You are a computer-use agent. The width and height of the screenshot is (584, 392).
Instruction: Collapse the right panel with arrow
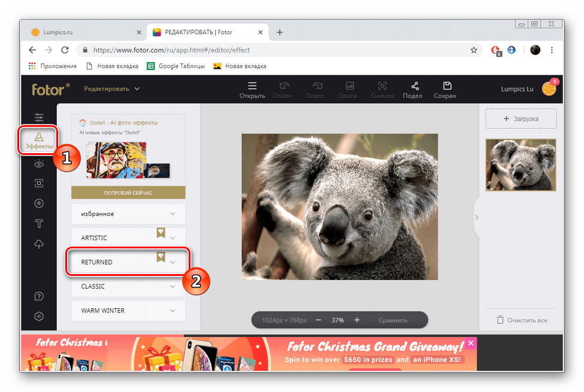[476, 217]
